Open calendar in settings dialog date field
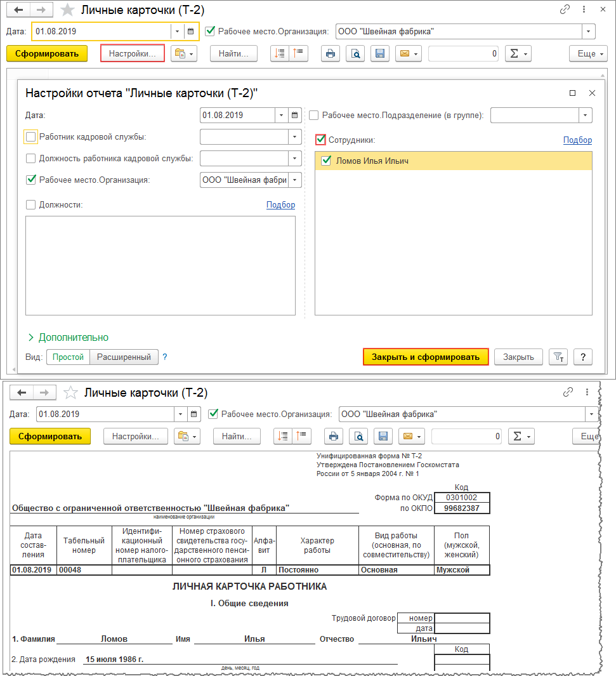Viewport: 616px width, 676px height. 294,115
